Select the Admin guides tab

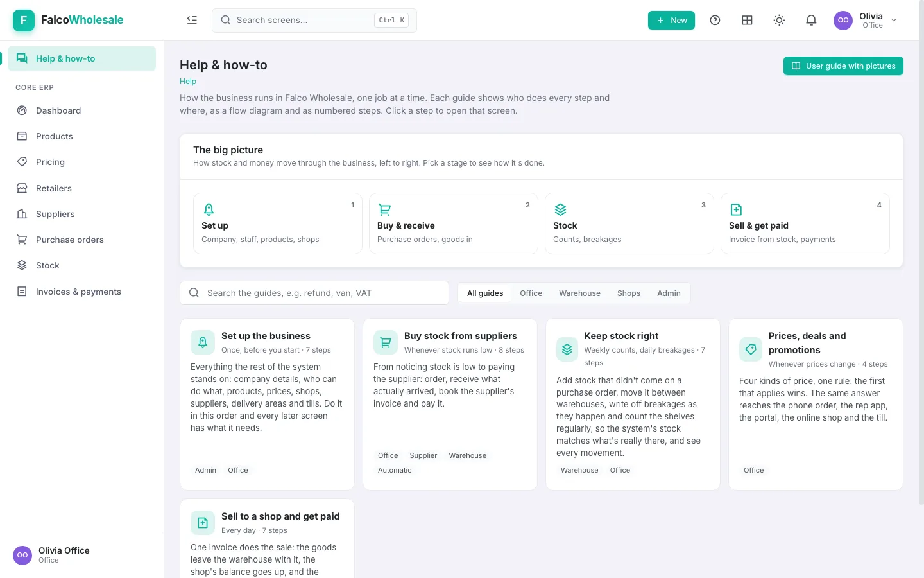point(669,293)
